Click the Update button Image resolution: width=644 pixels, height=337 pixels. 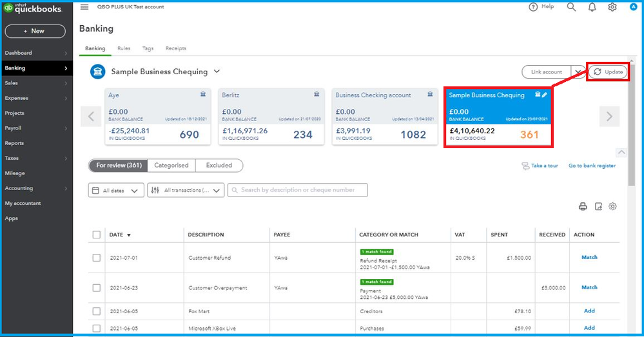tap(608, 72)
